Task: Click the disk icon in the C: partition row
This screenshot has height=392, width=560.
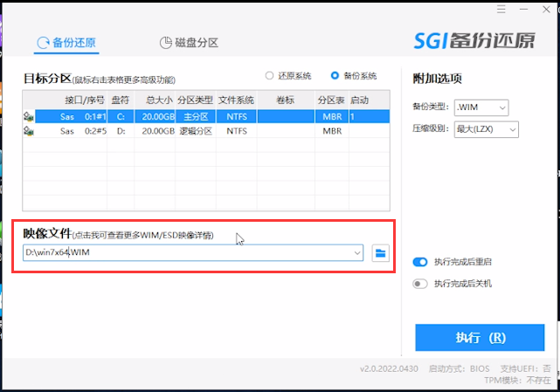Action: pyautogui.click(x=29, y=117)
